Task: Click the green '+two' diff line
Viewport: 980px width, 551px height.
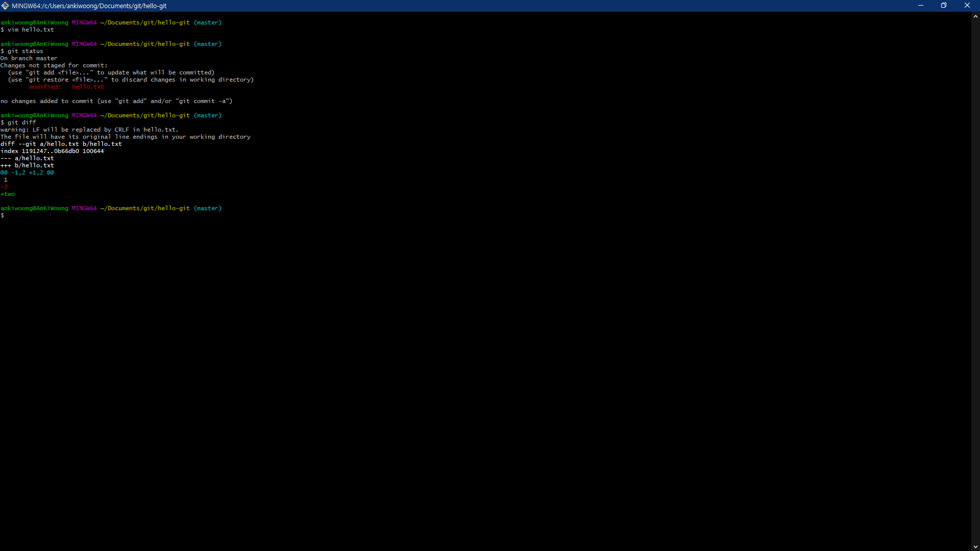Action: coord(8,194)
